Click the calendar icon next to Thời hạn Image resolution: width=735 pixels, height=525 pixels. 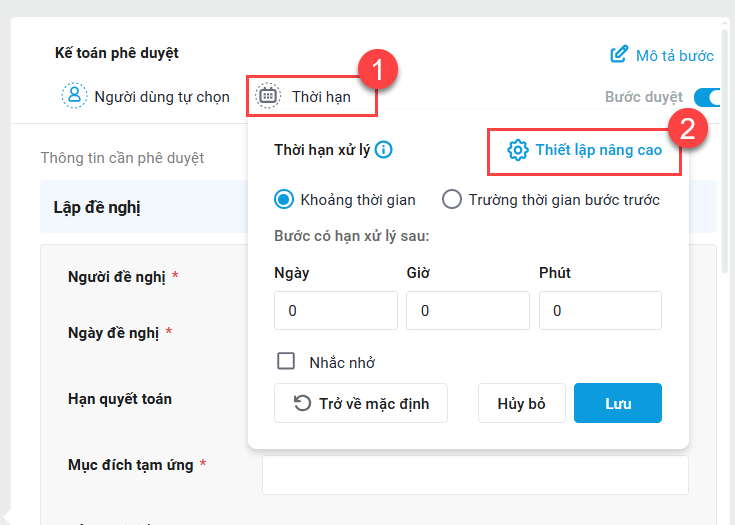[268, 96]
